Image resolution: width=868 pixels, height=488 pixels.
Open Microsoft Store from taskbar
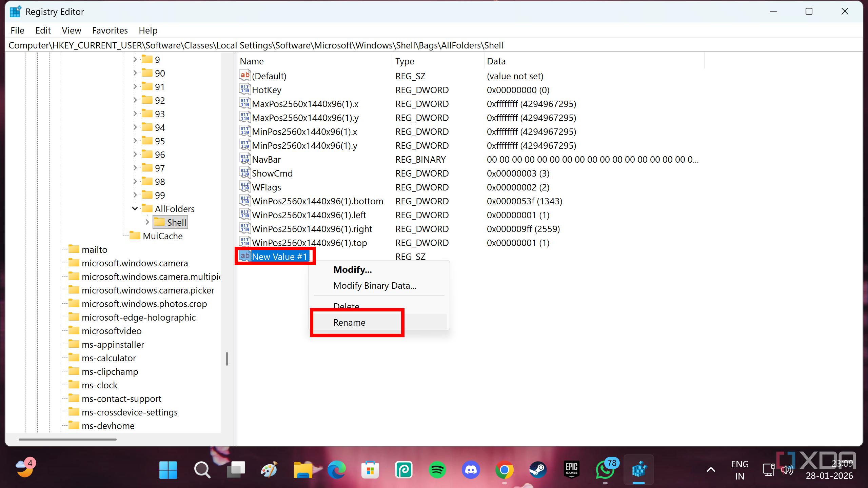pyautogui.click(x=370, y=470)
